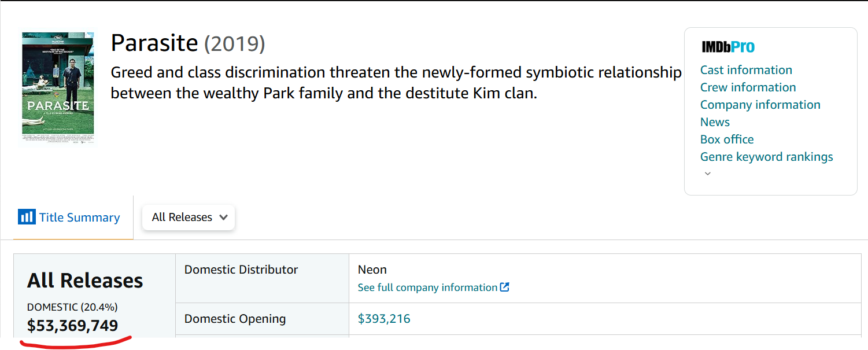Open the Company information link in IMDbPro panel

click(760, 105)
